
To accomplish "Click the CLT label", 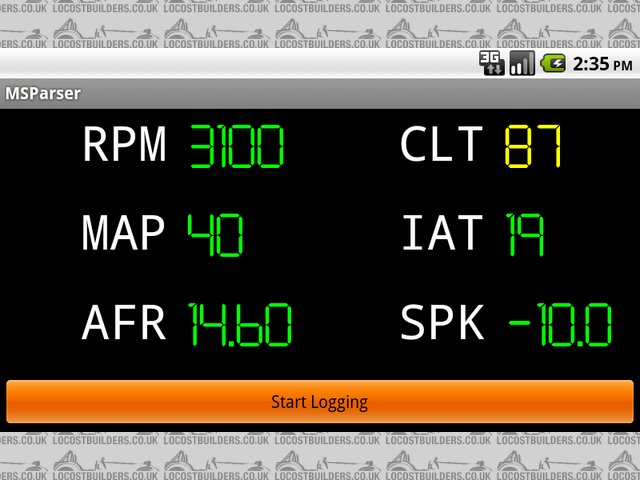I will tap(441, 146).
